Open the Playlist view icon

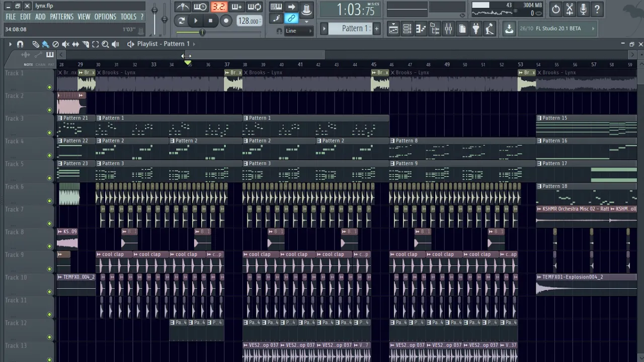pos(393,29)
